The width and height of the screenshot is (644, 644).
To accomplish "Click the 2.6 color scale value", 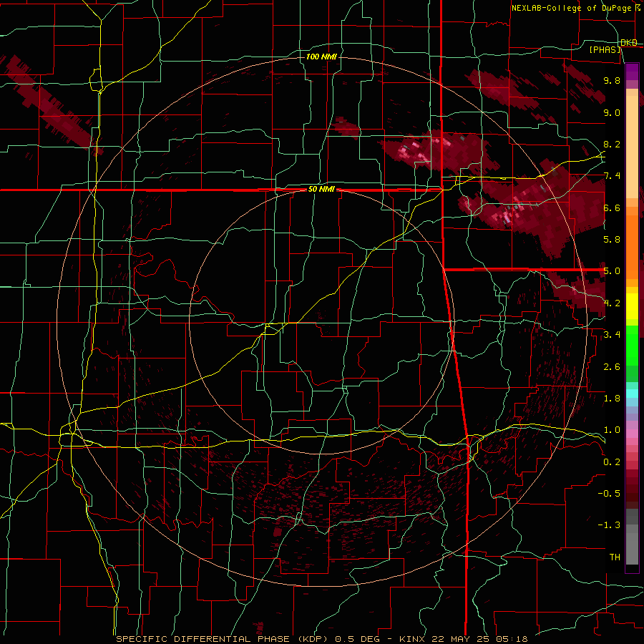I will pos(612,367).
